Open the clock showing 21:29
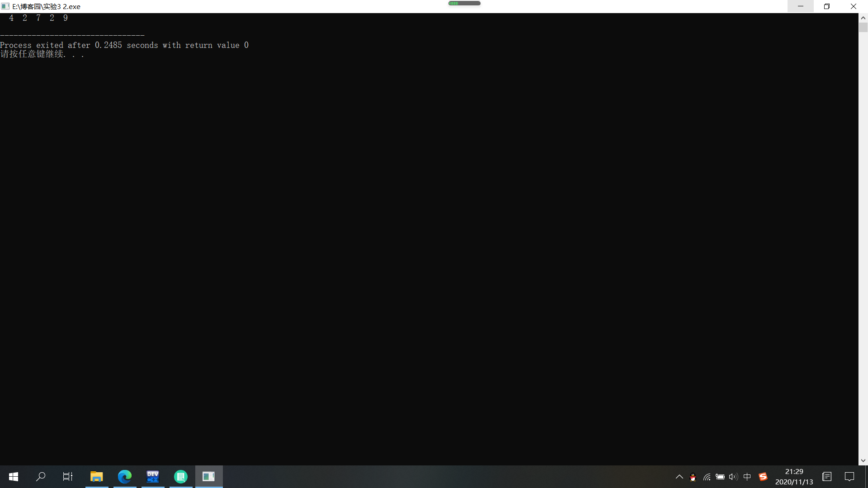The width and height of the screenshot is (868, 488). (794, 477)
